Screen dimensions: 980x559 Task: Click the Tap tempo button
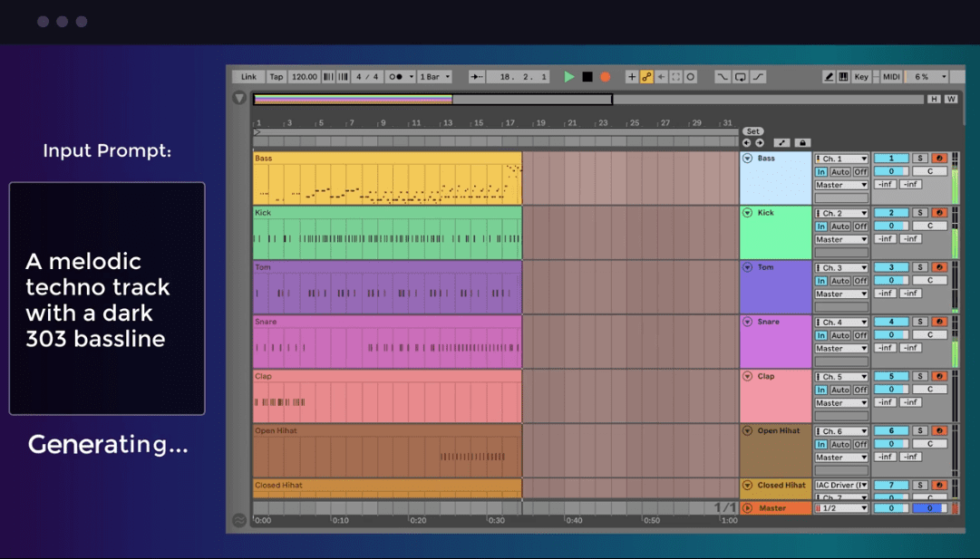[277, 77]
